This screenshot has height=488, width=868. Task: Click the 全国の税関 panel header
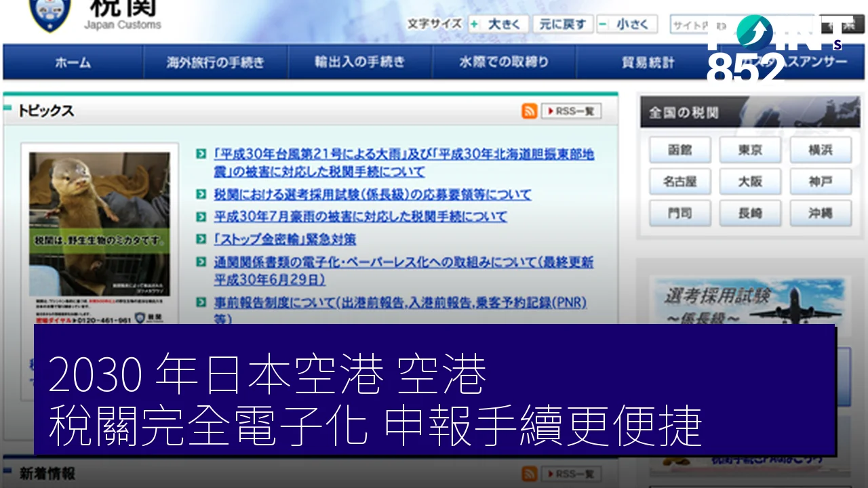pos(751,113)
